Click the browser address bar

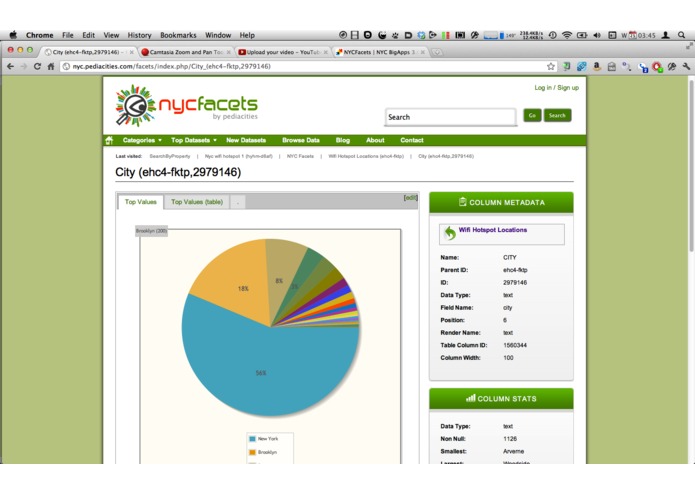[x=308, y=66]
